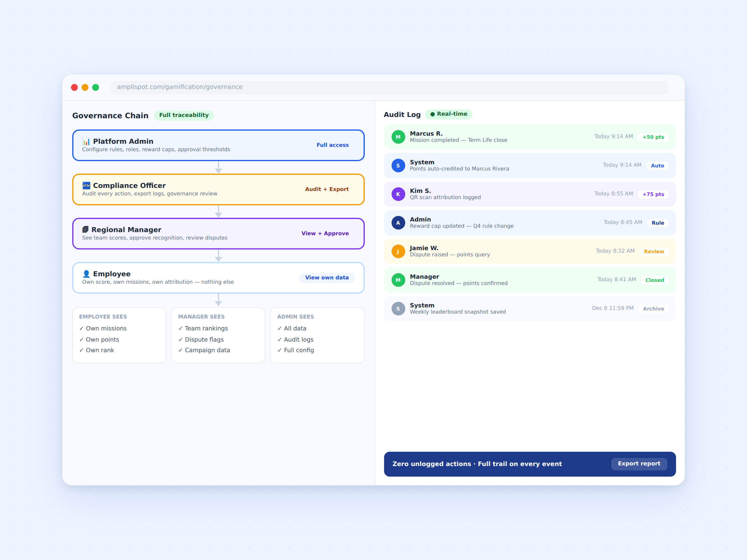Click 'Full config' list item
Viewport: 747px width, 560px height.
295,350
